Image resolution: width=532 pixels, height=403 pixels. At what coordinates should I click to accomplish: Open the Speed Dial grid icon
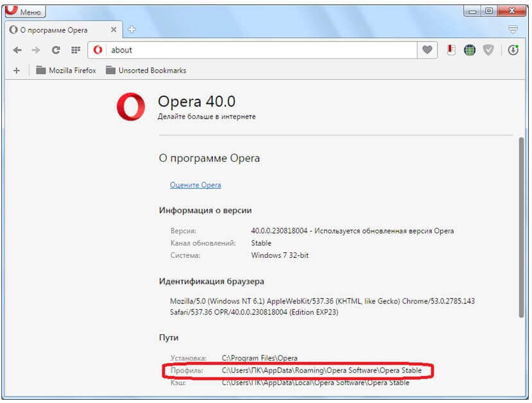[x=75, y=50]
